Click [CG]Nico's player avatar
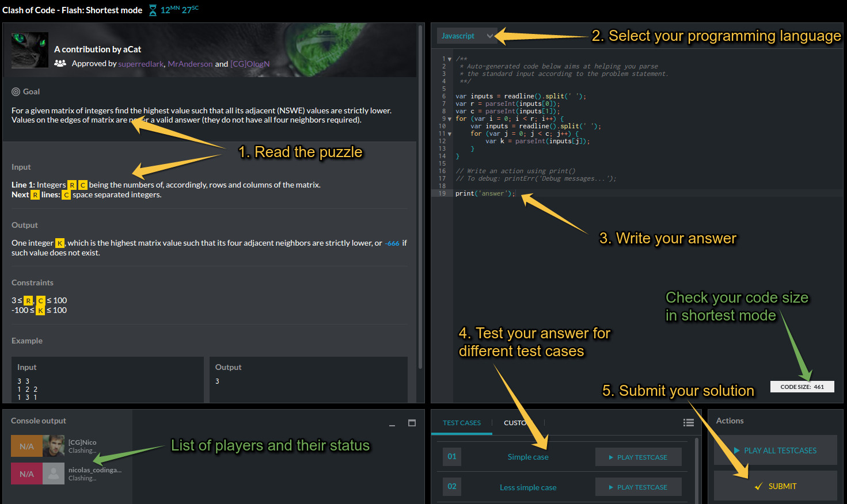847x504 pixels. pyautogui.click(x=54, y=446)
